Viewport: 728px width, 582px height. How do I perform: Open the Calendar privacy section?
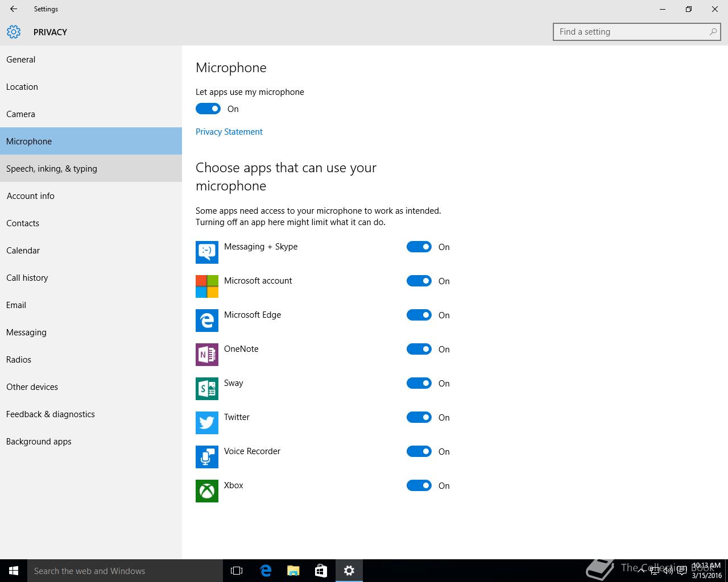91,250
